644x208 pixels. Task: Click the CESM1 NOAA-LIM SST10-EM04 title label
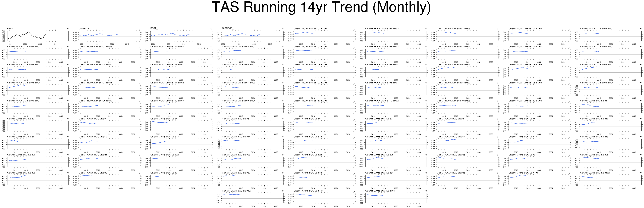coord(525,101)
